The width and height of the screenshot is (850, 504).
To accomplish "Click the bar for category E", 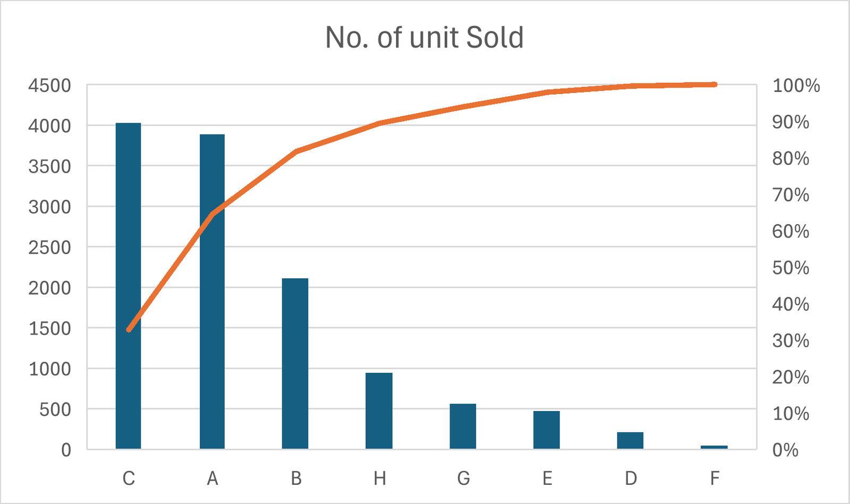I will coord(547,430).
